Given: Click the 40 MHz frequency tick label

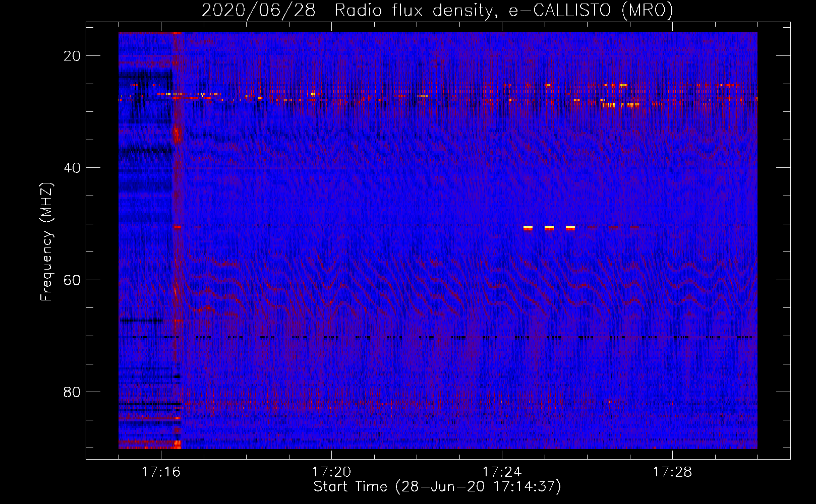Looking at the screenshot, I should pyautogui.click(x=73, y=168).
